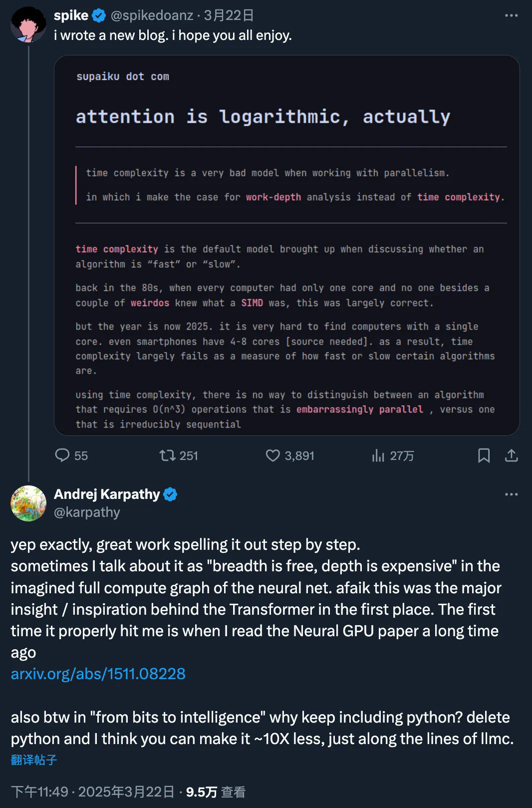This screenshot has height=808, width=532.
Task: Click the 翻译帖子 translate post link
Action: (34, 760)
